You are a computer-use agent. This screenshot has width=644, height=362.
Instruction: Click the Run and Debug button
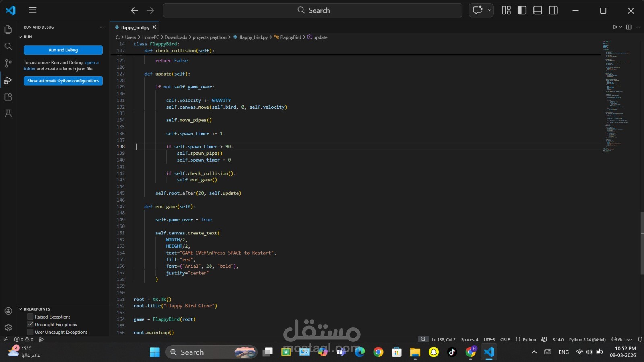(x=63, y=50)
